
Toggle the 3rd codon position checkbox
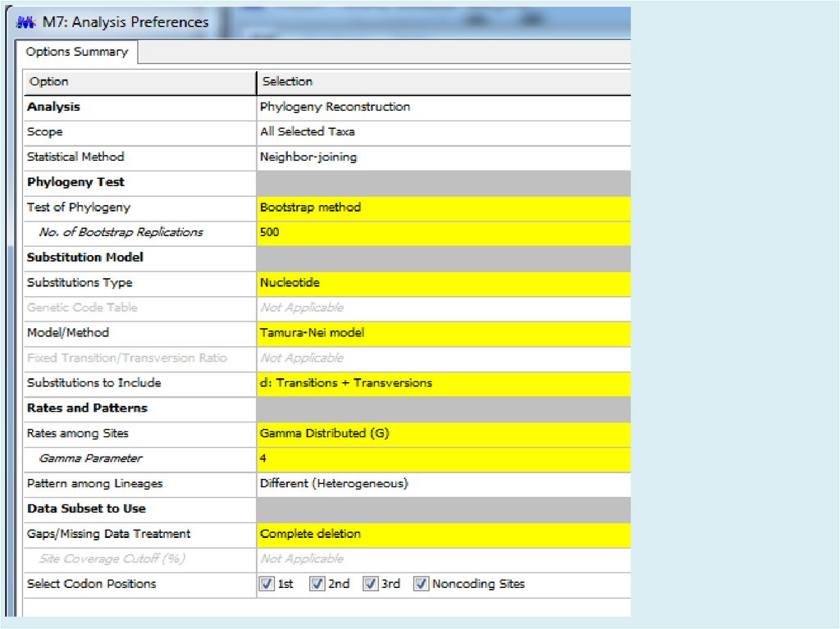(x=370, y=584)
